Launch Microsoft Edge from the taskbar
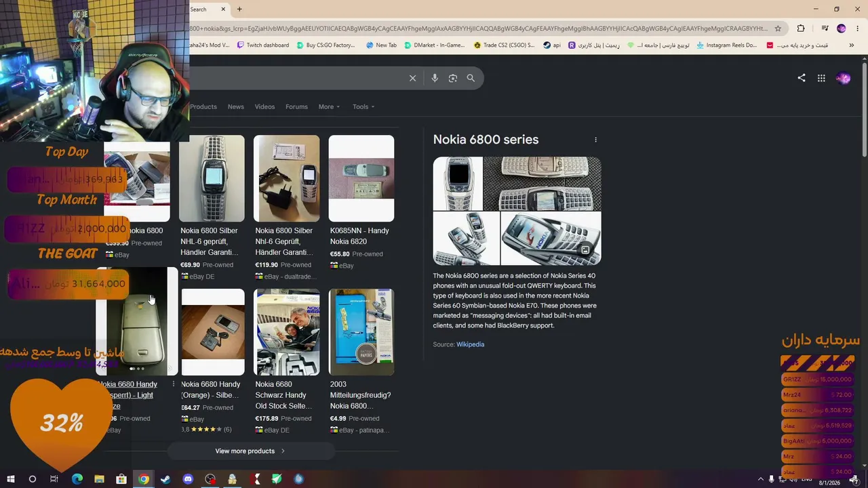 click(x=77, y=479)
